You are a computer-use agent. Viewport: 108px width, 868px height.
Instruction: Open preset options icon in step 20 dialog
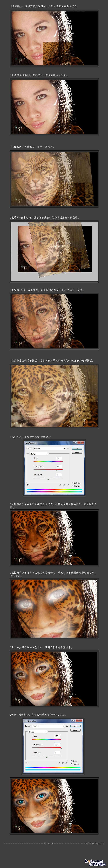[67, 726]
